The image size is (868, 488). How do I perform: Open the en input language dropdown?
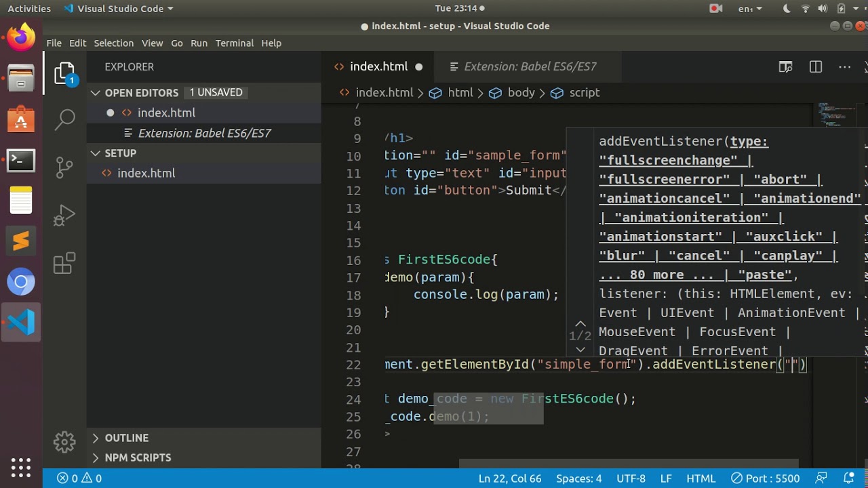tap(749, 8)
